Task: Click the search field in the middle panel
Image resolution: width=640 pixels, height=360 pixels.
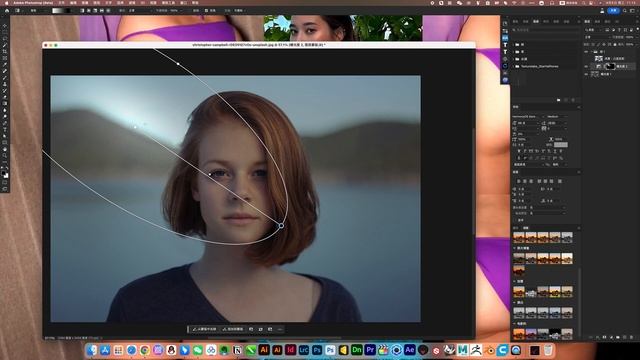Action: pos(546,30)
